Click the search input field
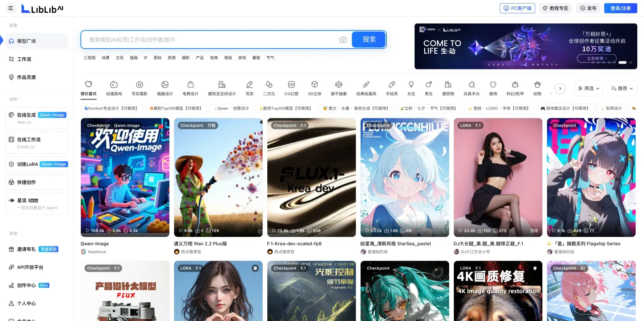 tap(211, 40)
